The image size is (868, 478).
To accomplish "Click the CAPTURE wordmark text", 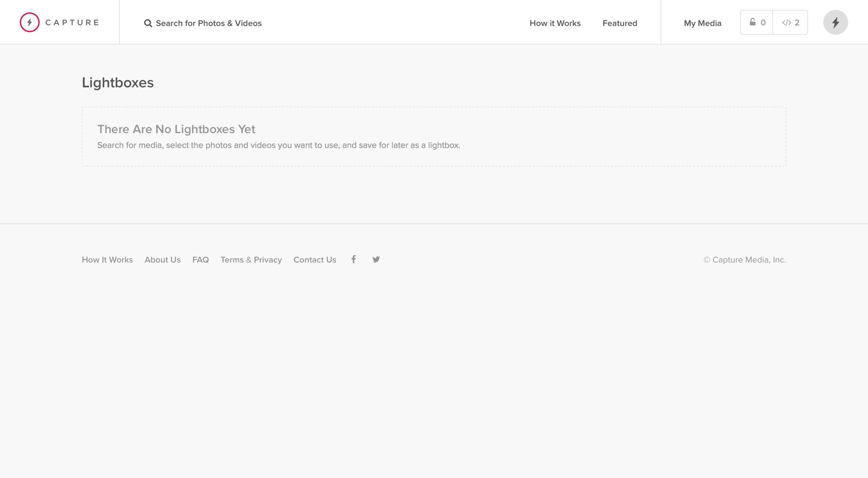I will click(x=72, y=22).
